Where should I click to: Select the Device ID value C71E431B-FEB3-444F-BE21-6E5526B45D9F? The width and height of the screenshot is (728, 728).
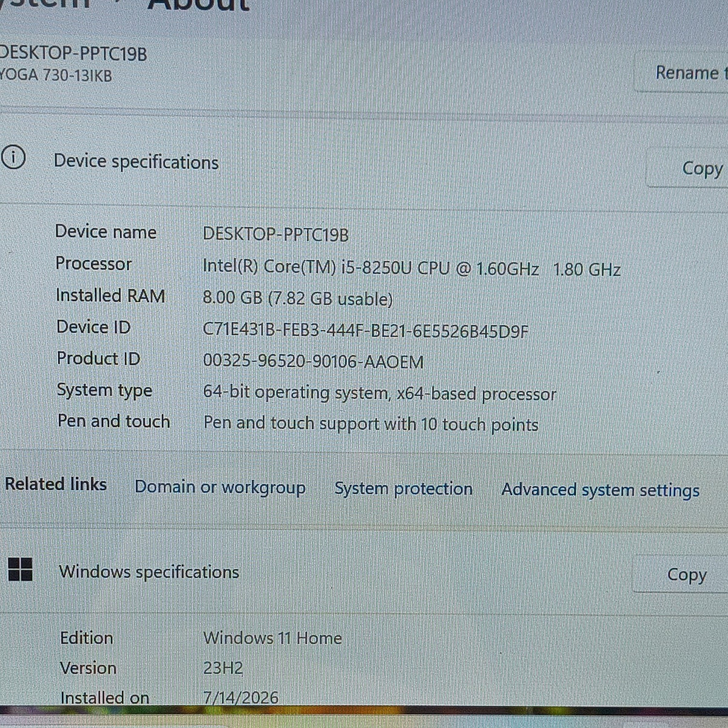pos(365,331)
